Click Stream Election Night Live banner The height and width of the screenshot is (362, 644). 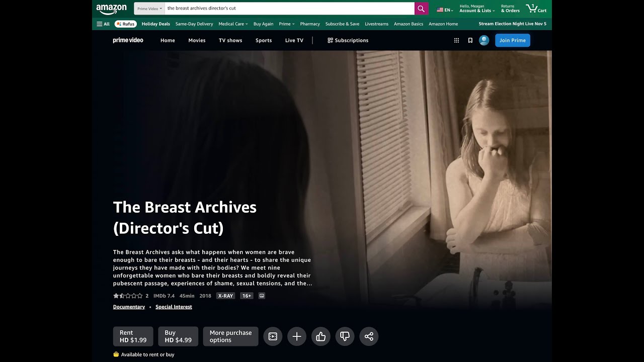[512, 24]
